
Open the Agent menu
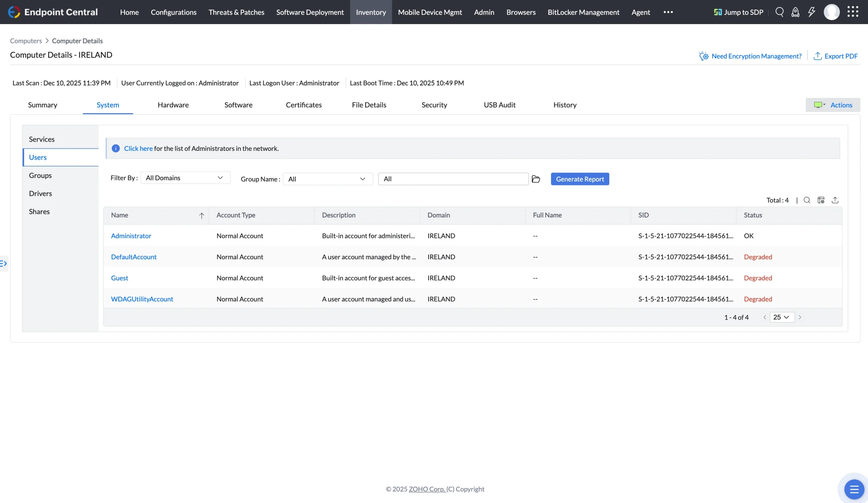(x=641, y=12)
